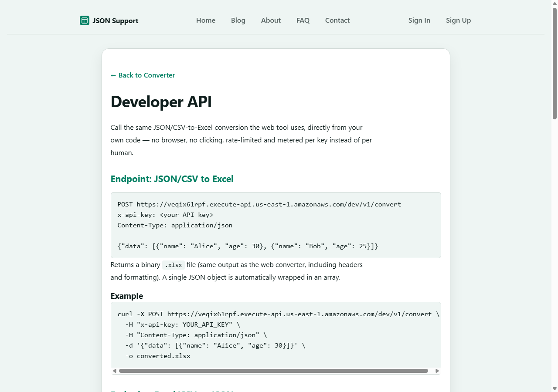
Task: Click the inline .xlsx code tag
Action: pos(174,265)
